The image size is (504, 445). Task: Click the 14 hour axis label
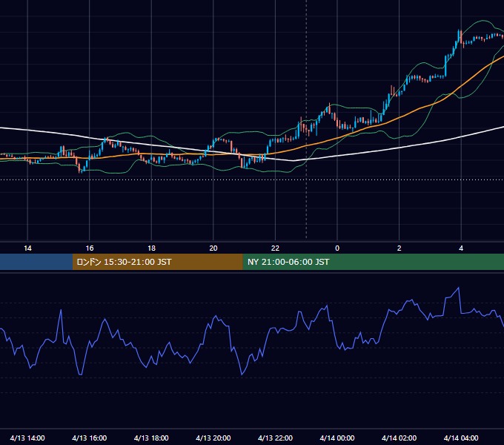click(27, 248)
